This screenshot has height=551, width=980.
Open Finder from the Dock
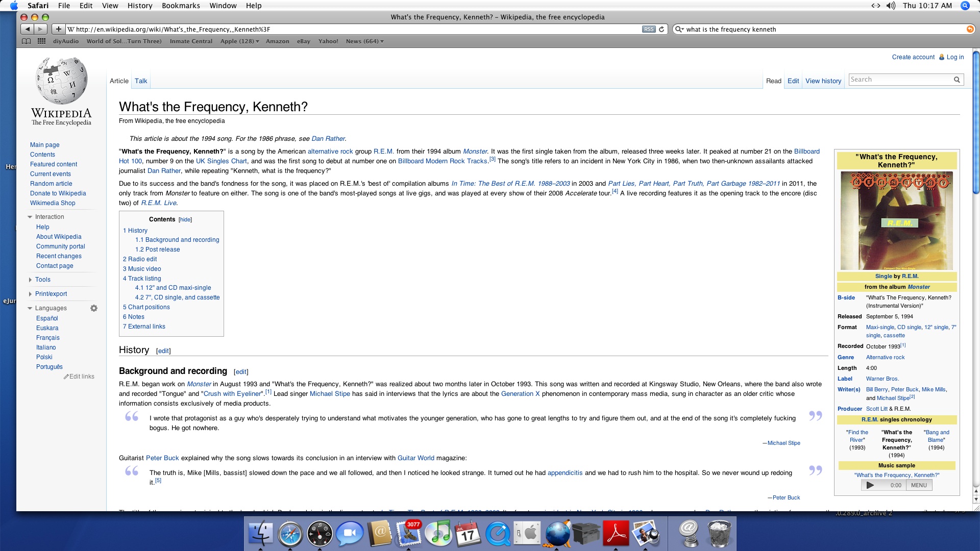click(260, 533)
